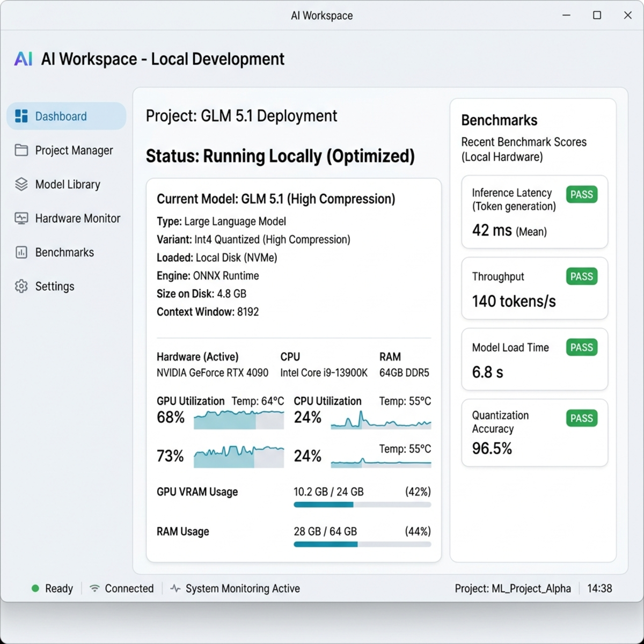Click the green Ready status dot

click(x=35, y=588)
